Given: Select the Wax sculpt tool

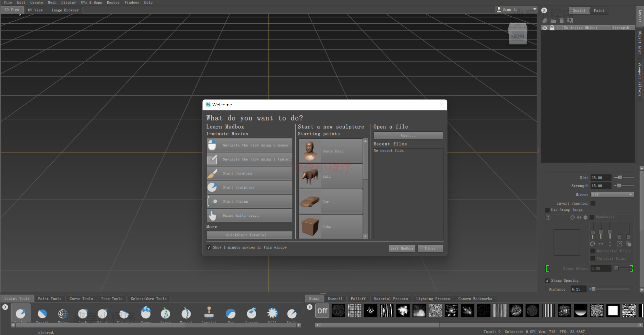Looking at the screenshot, I should [x=231, y=313].
